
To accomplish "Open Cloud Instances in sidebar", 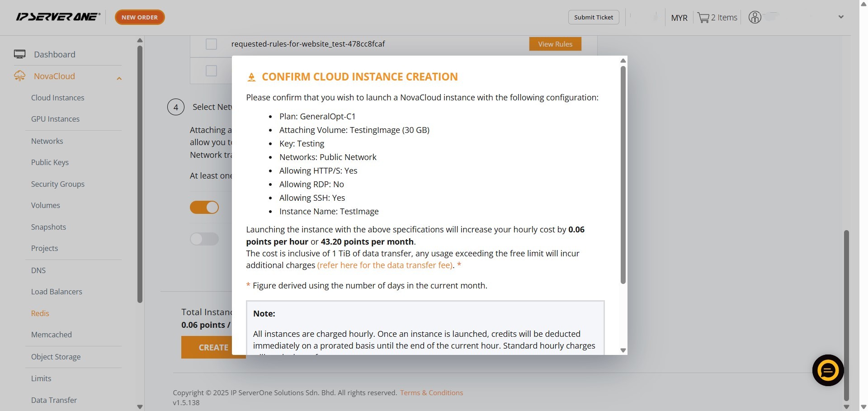I will point(57,98).
